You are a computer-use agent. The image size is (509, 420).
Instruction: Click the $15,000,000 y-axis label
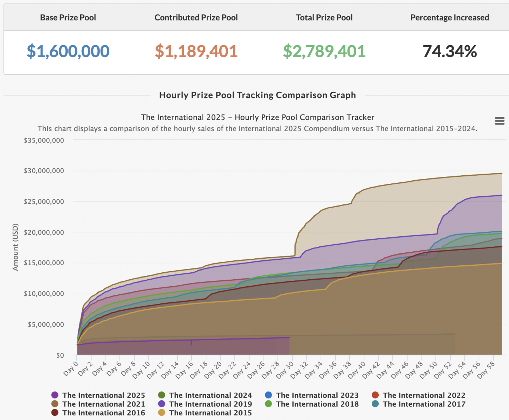pos(44,263)
